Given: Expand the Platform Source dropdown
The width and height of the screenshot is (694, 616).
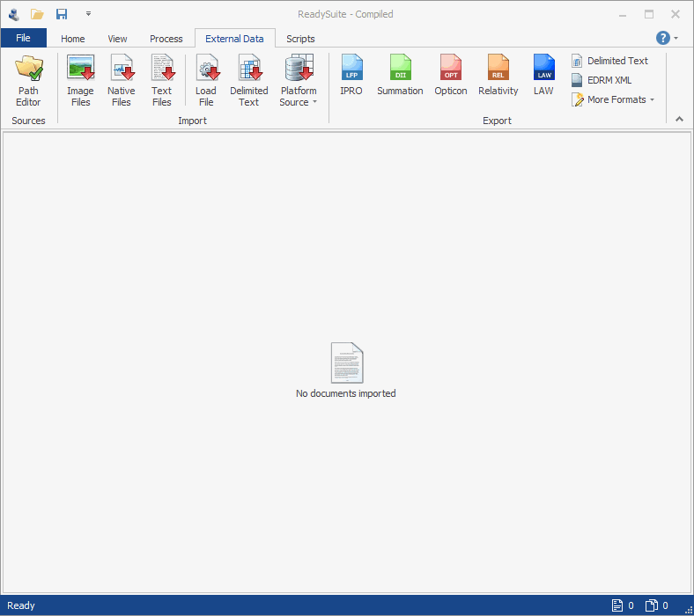Looking at the screenshot, I should 299,80.
